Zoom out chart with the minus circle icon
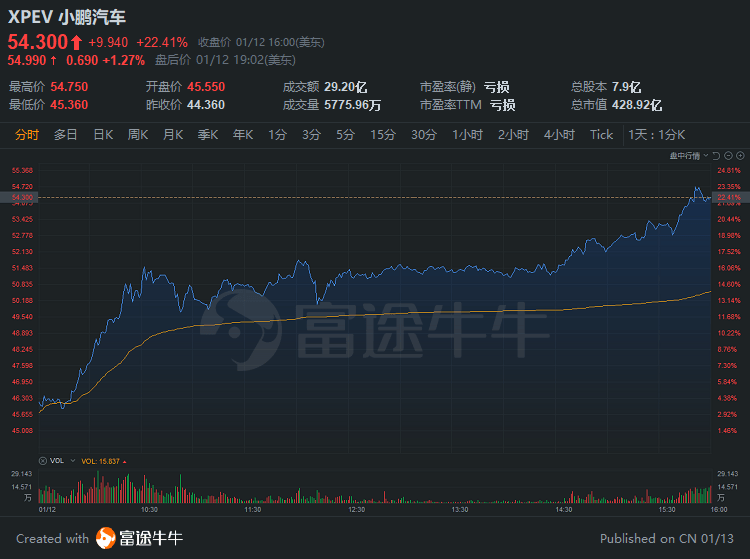Screen dimensions: 750x559 point(728,156)
